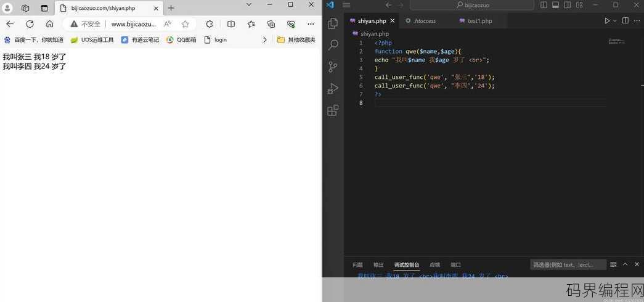Image resolution: width=644 pixels, height=302 pixels.
Task: Open the Explorer view in VS Code
Action: pyautogui.click(x=333, y=24)
